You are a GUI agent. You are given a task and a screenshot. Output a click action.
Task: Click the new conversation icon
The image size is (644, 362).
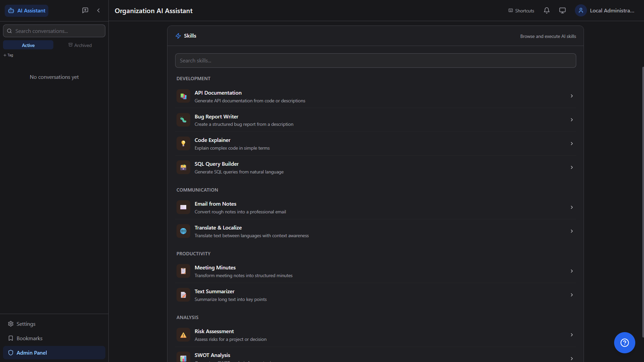click(85, 10)
